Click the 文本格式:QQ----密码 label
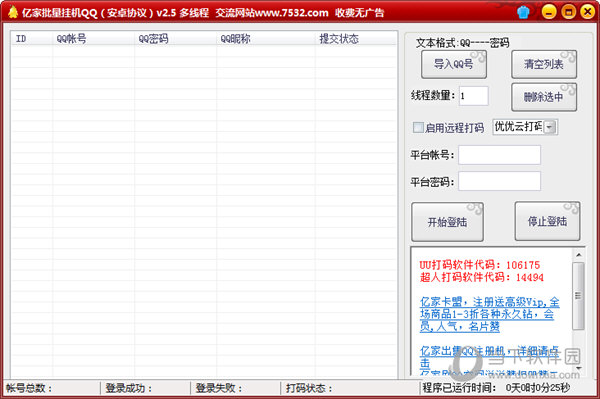This screenshot has width=600, height=399. [463, 43]
